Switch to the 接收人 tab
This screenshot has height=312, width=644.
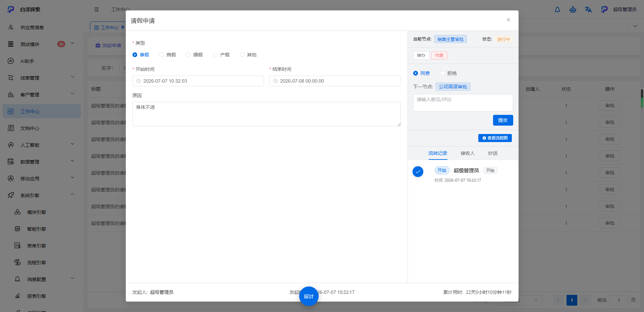coord(468,153)
